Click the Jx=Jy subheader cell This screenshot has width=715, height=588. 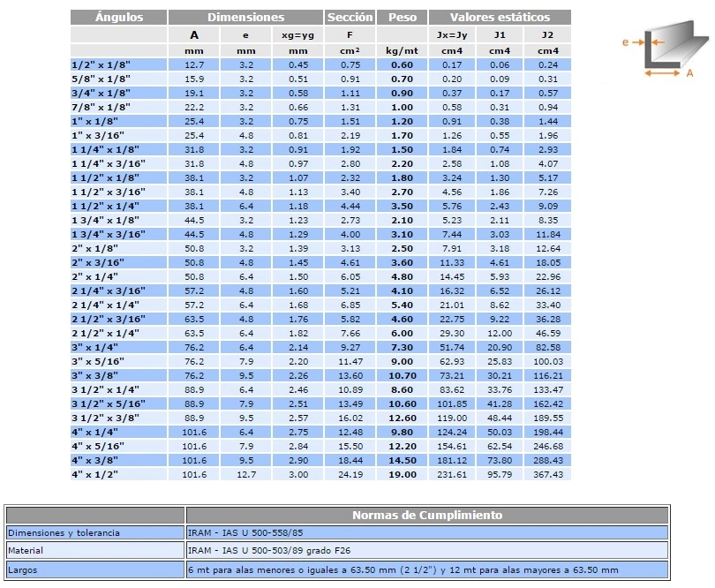[x=451, y=35]
